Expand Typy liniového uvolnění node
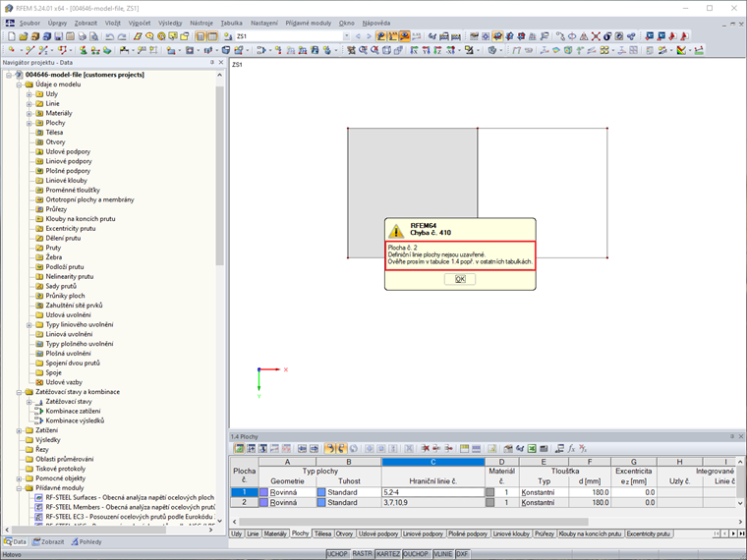Viewport: 747px width, 560px height. pos(29,325)
